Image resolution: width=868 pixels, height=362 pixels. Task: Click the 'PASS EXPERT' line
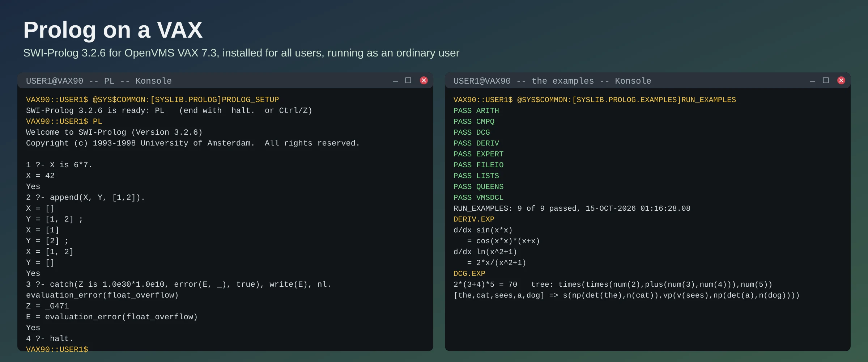[478, 154]
